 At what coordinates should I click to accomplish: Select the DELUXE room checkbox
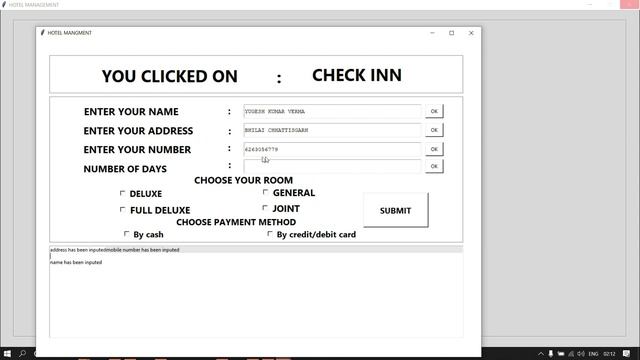click(122, 193)
